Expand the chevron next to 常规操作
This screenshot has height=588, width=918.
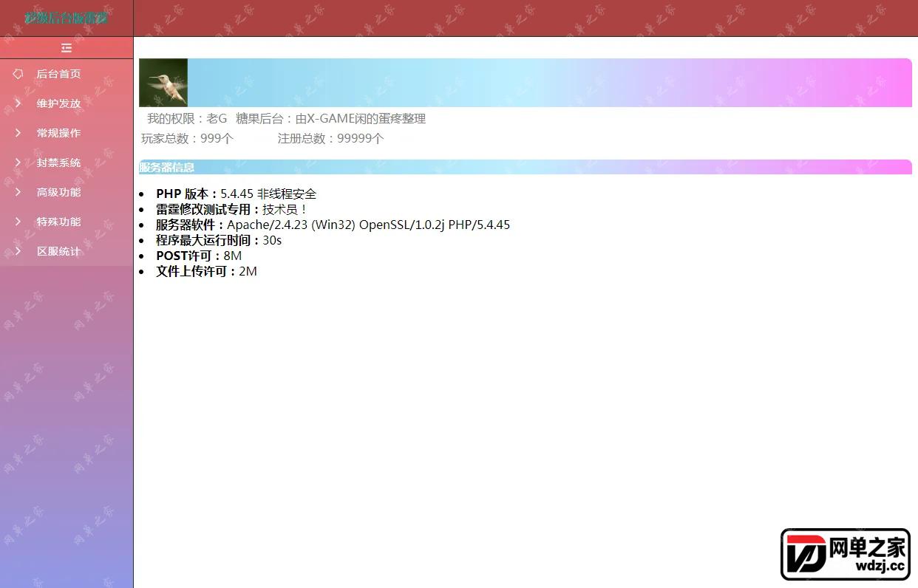18,133
